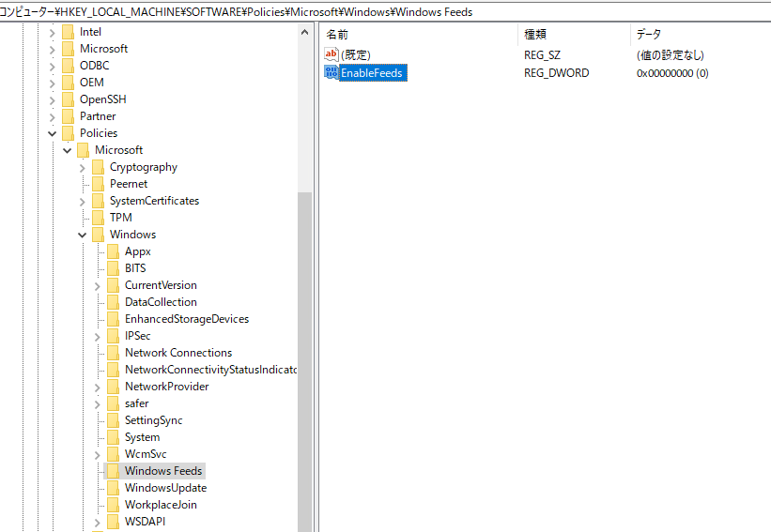The height and width of the screenshot is (532, 771).
Task: Select the Windows Feeds key
Action: (x=163, y=471)
